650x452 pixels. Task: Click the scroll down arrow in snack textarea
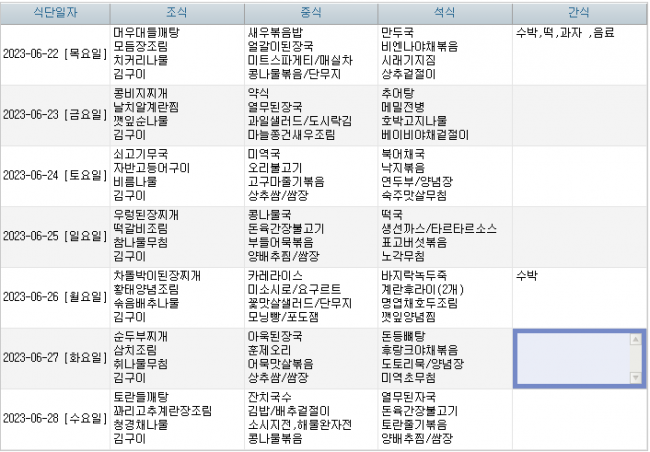click(x=635, y=377)
